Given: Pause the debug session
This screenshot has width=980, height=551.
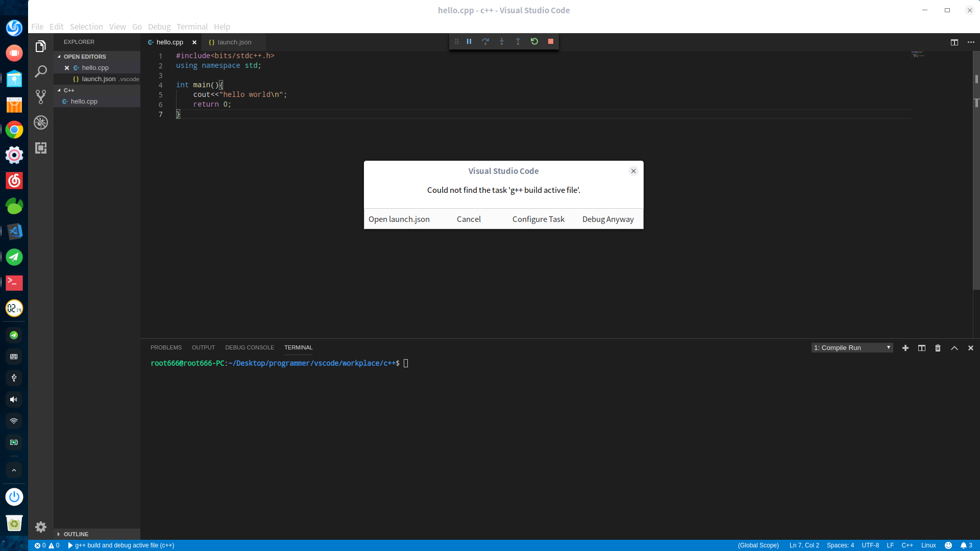Looking at the screenshot, I should pos(469,41).
